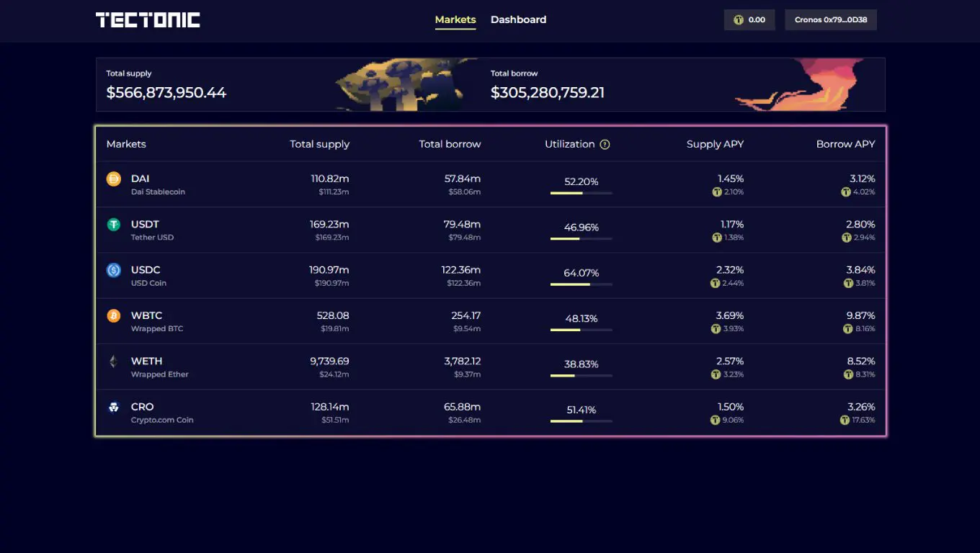Image resolution: width=980 pixels, height=553 pixels.
Task: Open the CRO market row
Action: pyautogui.click(x=491, y=413)
